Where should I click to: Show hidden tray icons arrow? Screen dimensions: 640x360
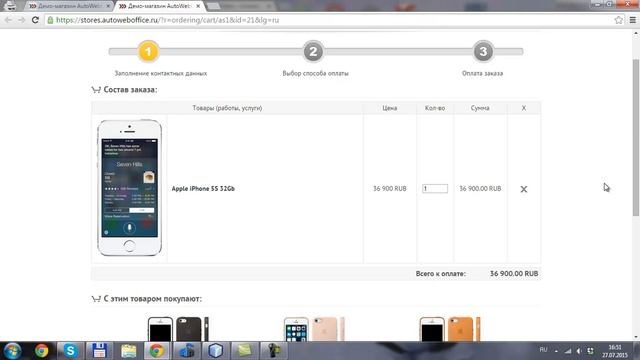[556, 351]
